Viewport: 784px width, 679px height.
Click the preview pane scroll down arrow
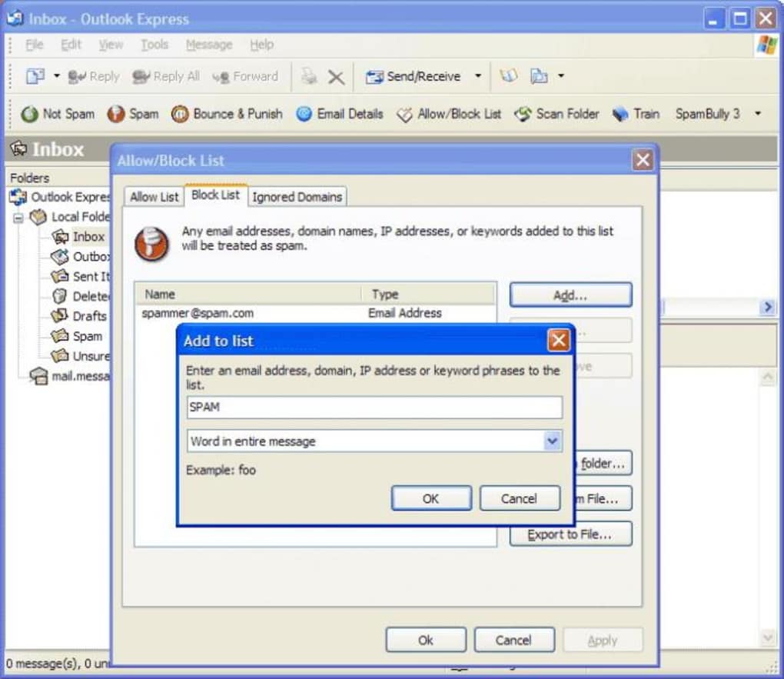click(x=768, y=637)
